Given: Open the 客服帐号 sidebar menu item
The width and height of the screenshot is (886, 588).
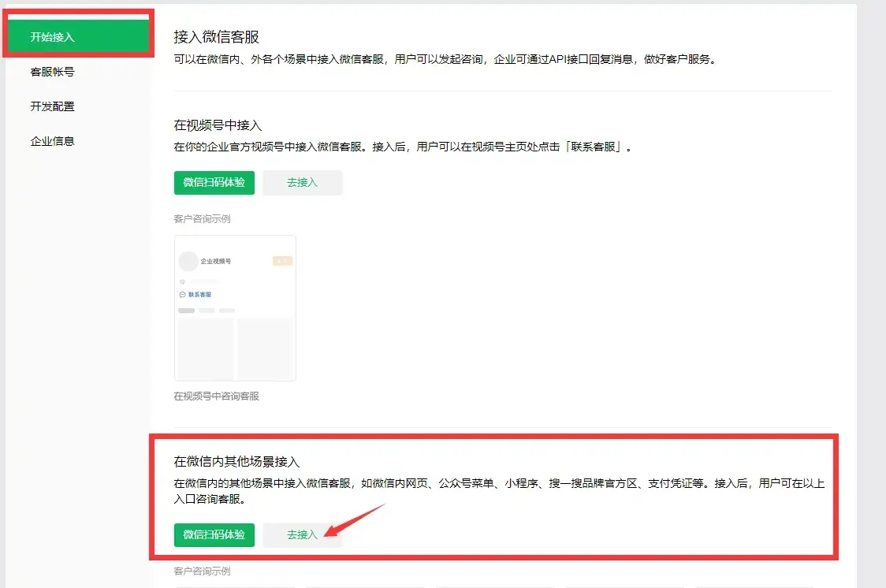Looking at the screenshot, I should pos(52,72).
